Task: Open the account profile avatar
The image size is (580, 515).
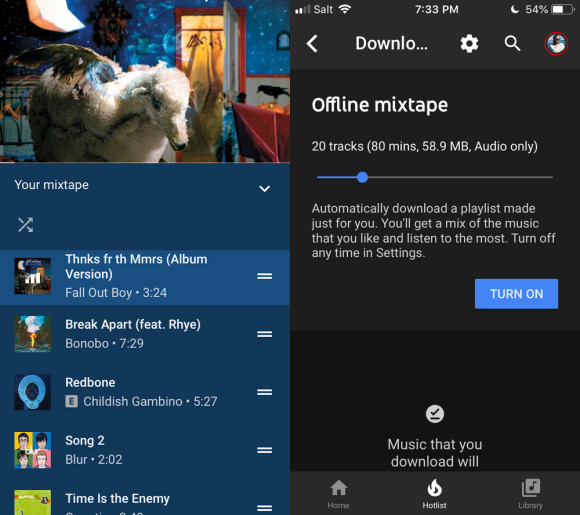Action: click(556, 43)
